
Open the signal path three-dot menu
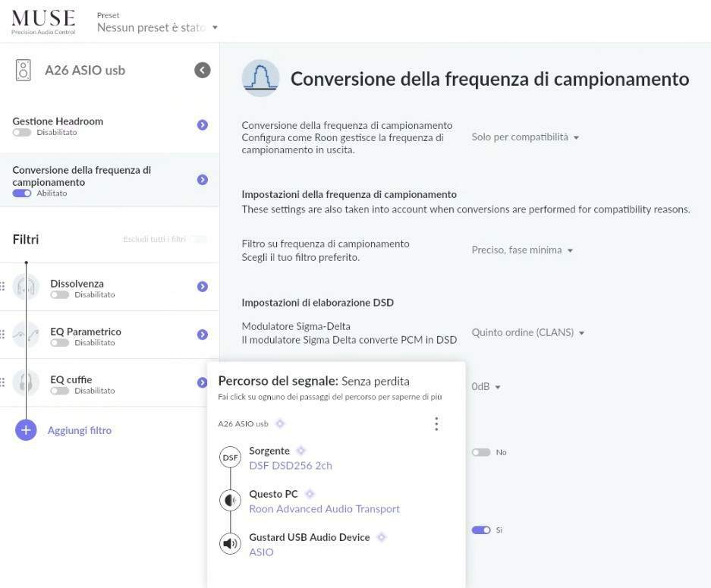pos(436,424)
